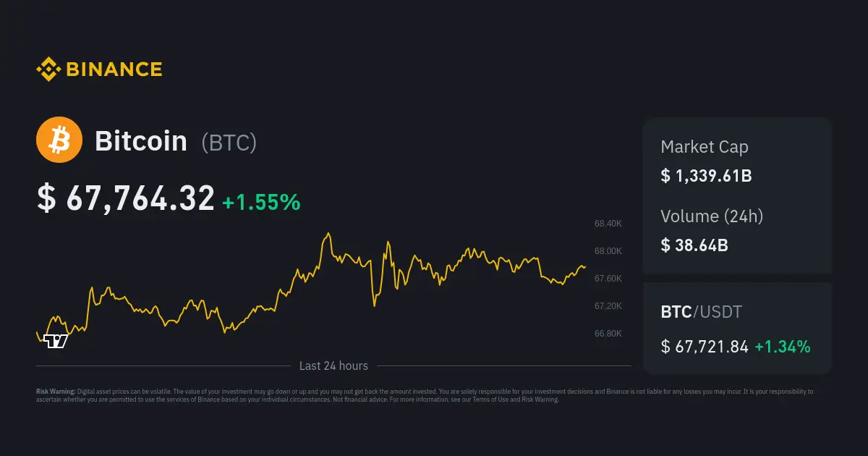Click the +1.55% change indicator
This screenshot has width=868, height=456.
tap(261, 203)
